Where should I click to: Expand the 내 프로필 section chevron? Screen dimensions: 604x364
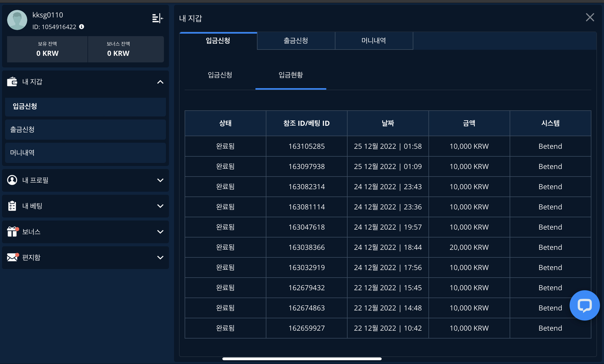[160, 180]
